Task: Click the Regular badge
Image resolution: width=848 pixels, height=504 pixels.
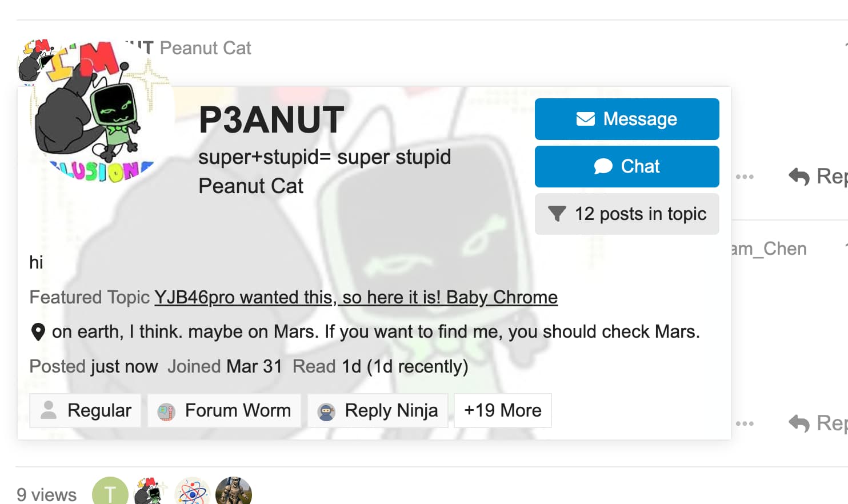Action: tap(85, 410)
